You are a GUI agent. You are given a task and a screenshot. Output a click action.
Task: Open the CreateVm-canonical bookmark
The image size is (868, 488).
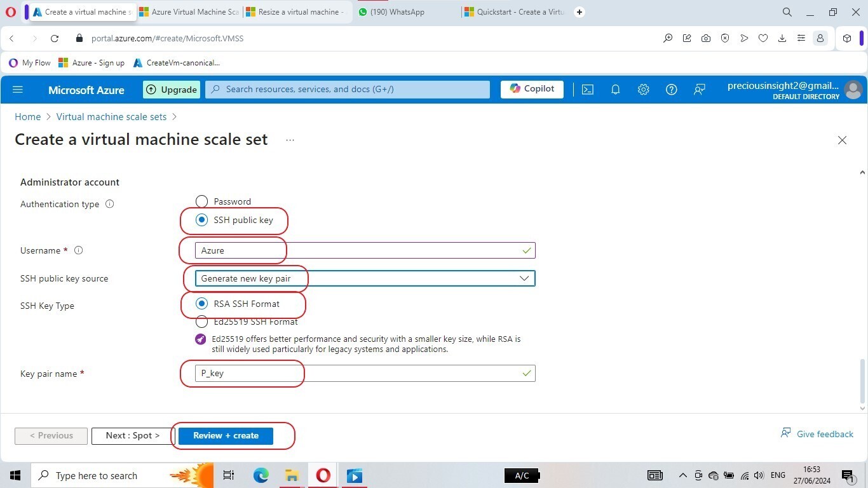[x=177, y=63]
